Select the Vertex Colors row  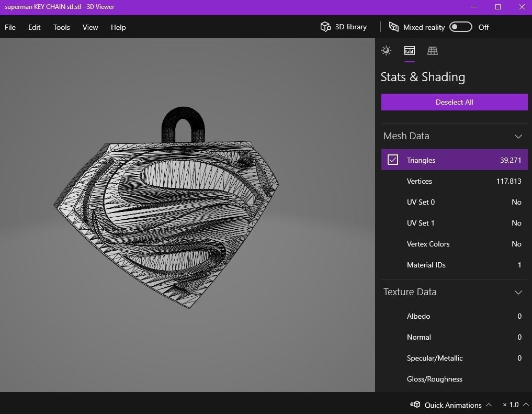click(454, 244)
